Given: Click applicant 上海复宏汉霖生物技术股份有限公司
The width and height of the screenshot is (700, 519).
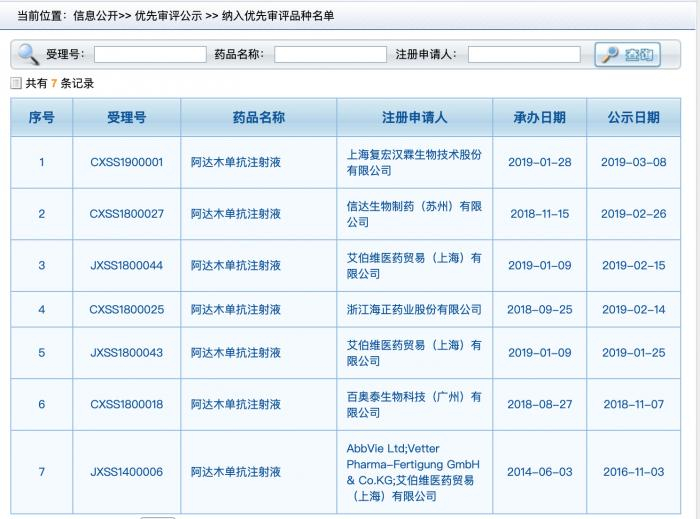Looking at the screenshot, I should click(414, 162).
